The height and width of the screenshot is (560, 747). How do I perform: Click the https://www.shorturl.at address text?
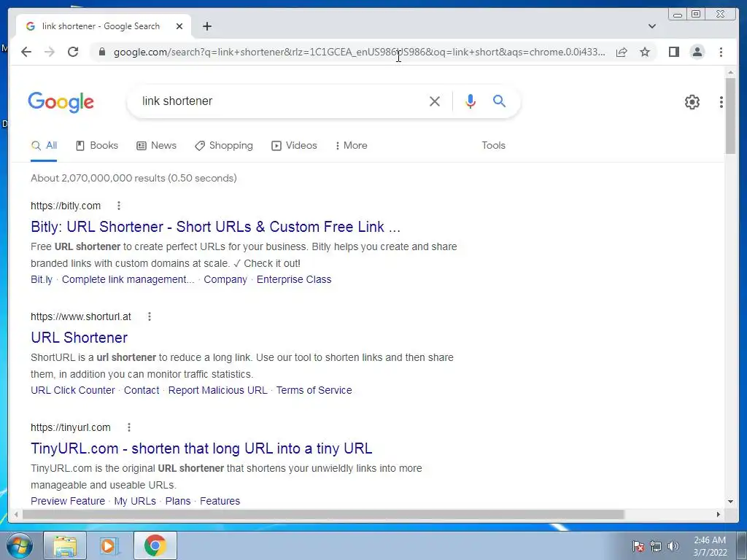tap(81, 316)
